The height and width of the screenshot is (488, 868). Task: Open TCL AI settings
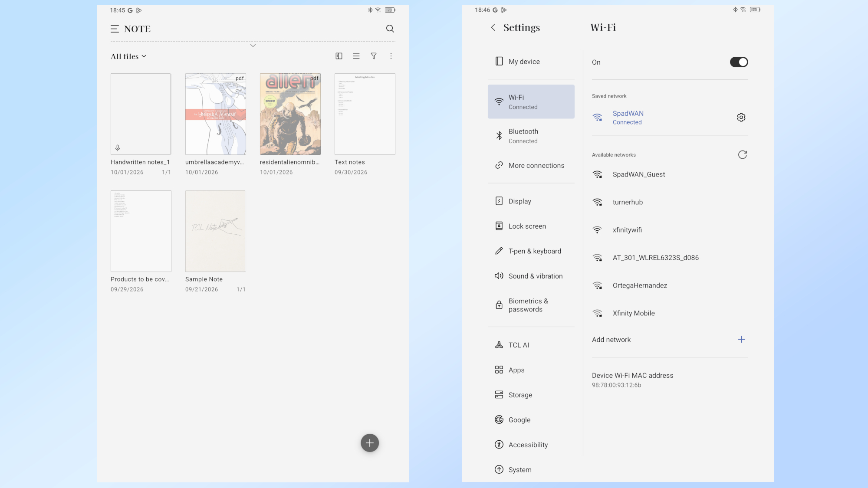(531, 345)
